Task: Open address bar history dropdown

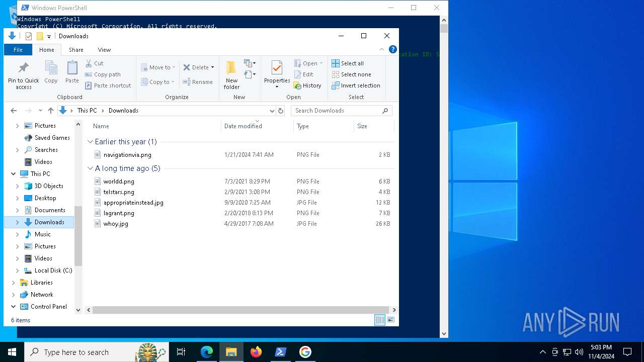Action: tap(272, 111)
